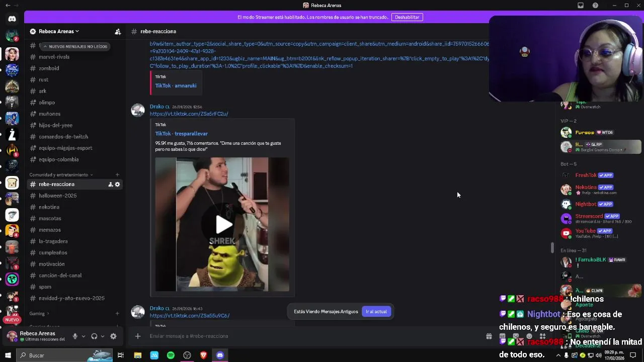Open OBS Studio from the taskbar
Image resolution: width=644 pixels, height=362 pixels.
[x=187, y=355]
